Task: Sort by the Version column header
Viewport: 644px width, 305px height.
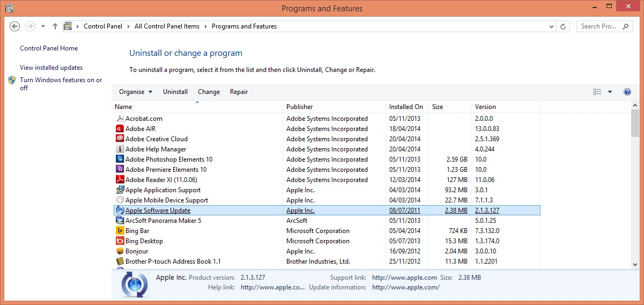Action: point(506,107)
